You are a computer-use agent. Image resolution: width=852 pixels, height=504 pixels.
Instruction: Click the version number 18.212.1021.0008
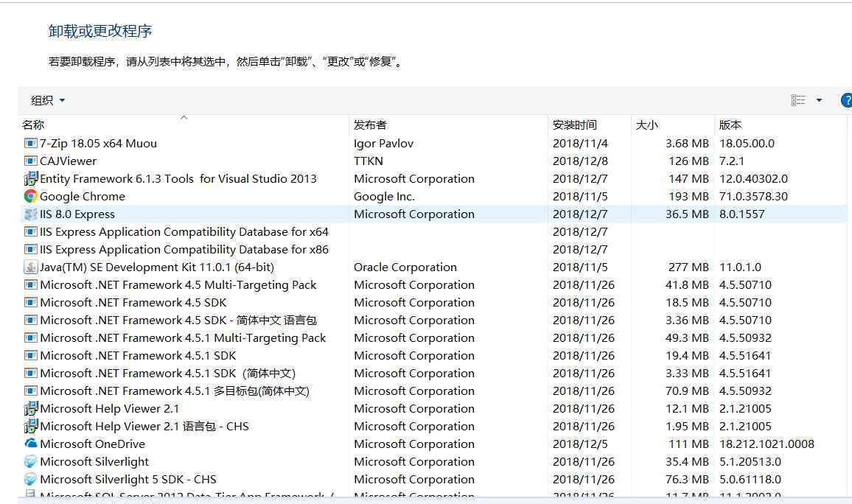767,444
